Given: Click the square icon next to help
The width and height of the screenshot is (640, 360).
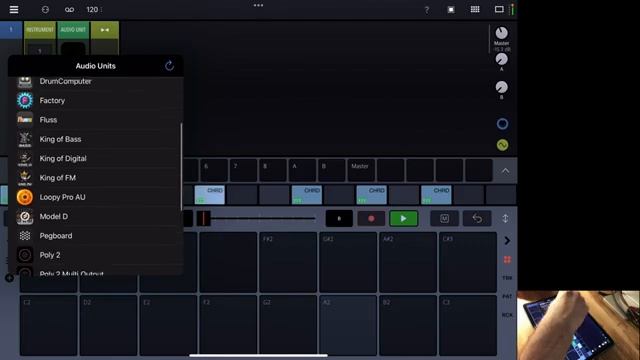Looking at the screenshot, I should (451, 9).
